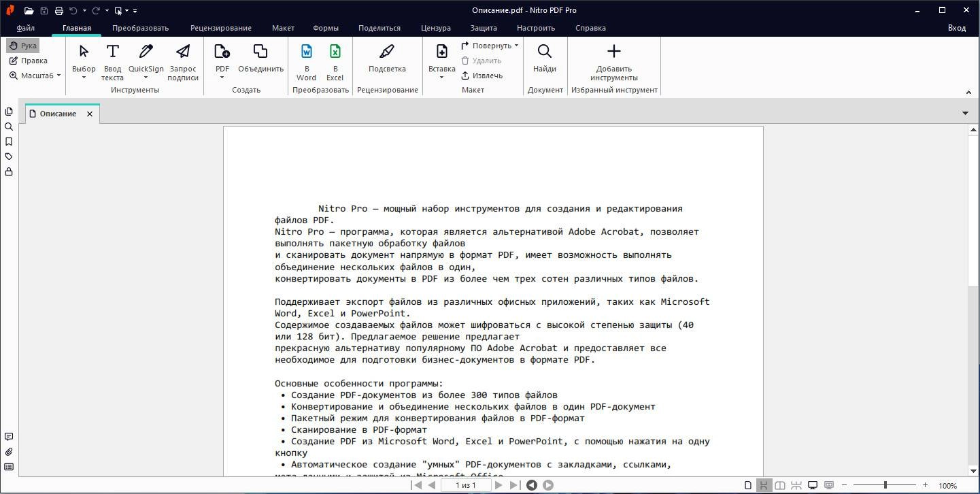Open the Bookmarks panel in left sidebar

tap(9, 142)
